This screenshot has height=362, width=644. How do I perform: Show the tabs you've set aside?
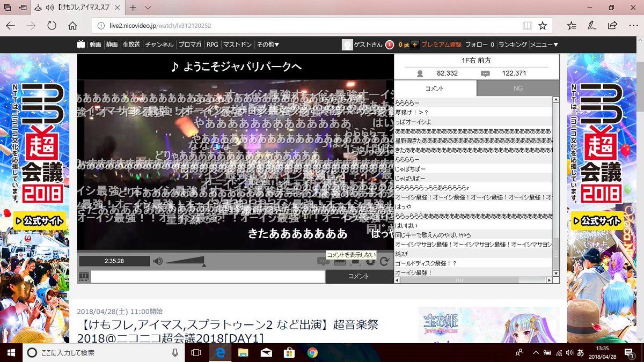[x=7, y=8]
